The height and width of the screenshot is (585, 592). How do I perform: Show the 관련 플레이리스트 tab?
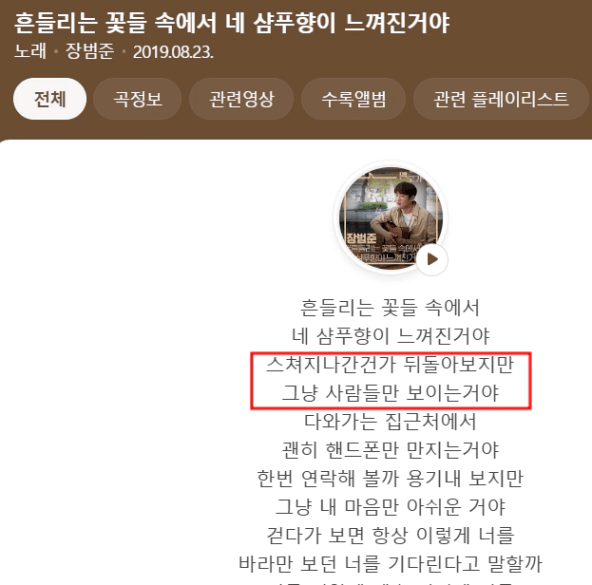point(501,99)
